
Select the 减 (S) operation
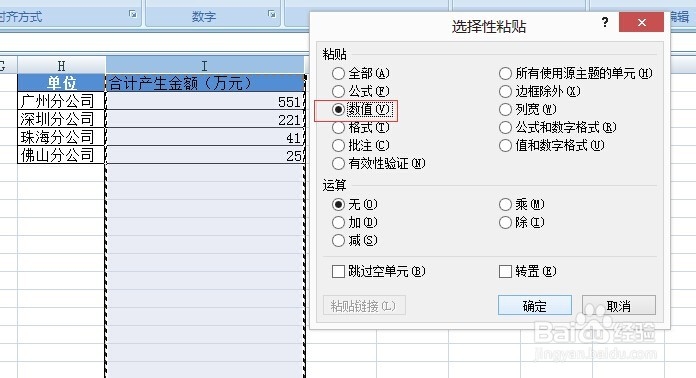355,240
